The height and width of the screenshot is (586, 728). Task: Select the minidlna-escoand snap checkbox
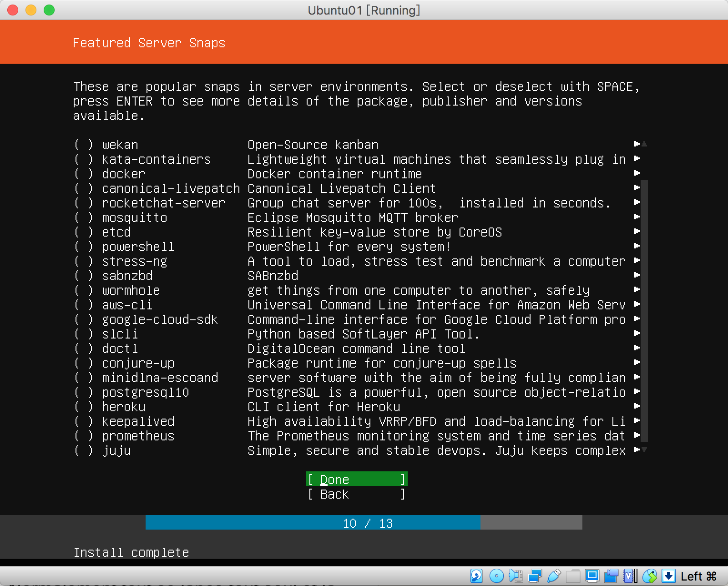pos(84,378)
